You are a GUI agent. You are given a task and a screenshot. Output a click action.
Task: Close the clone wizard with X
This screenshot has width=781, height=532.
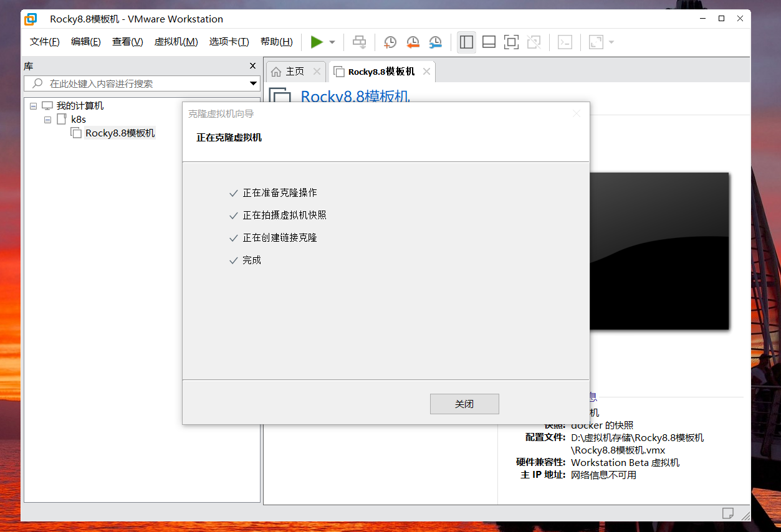(x=577, y=113)
